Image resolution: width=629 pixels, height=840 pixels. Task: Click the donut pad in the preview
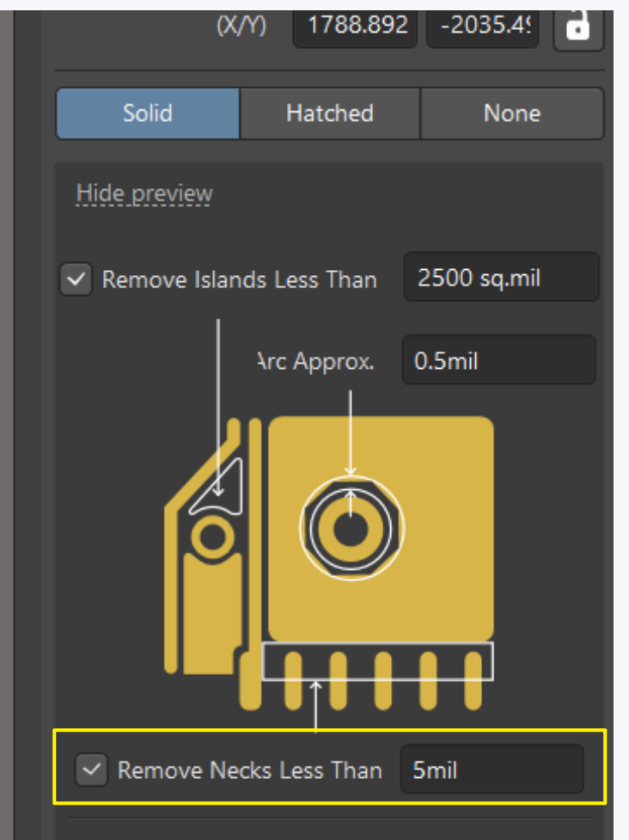350,528
